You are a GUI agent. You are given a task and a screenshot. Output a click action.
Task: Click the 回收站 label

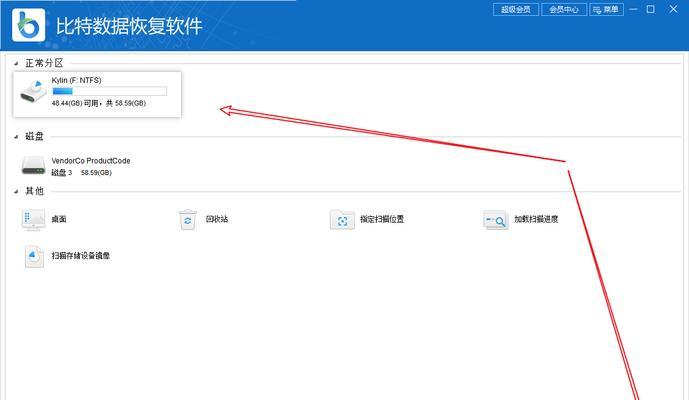point(217,219)
